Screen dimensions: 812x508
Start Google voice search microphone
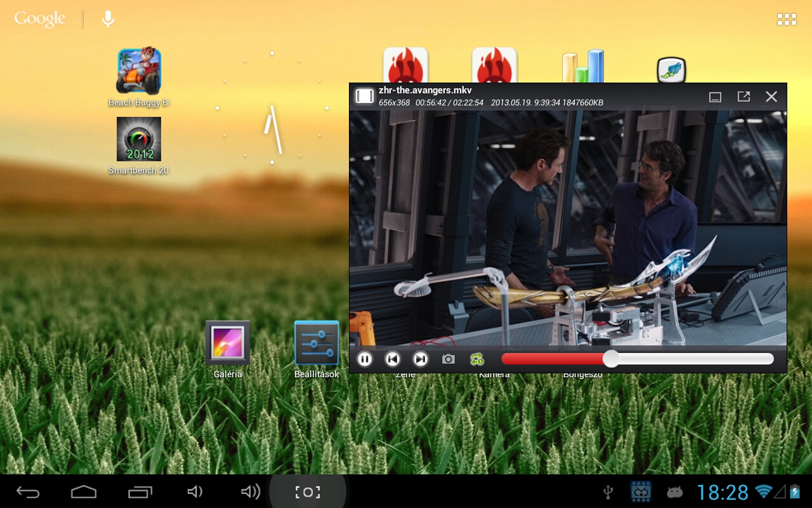point(108,20)
